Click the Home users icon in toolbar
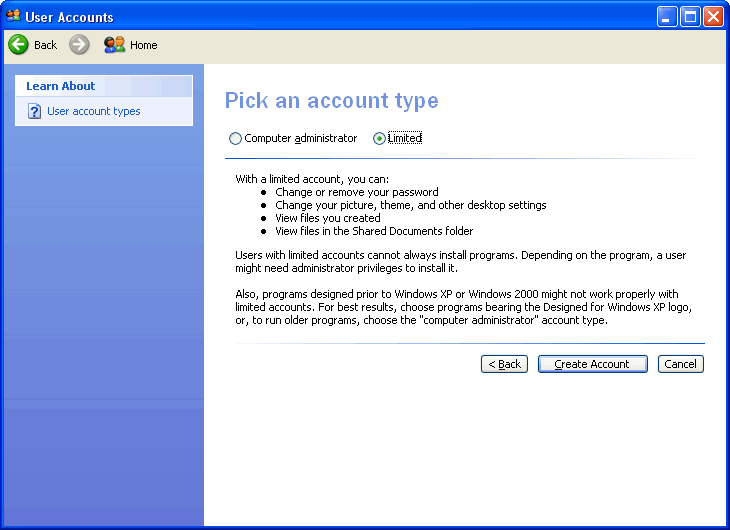Screen dimensions: 730x530 pyautogui.click(x=114, y=45)
